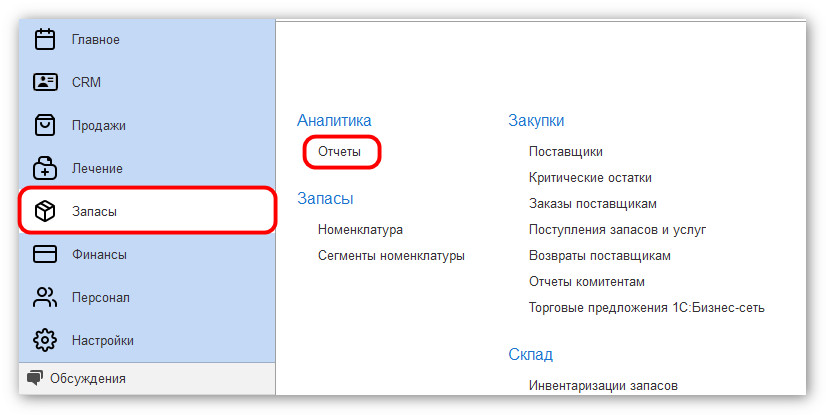Switch to the Продажи section
This screenshot has height=415, width=826.
[x=147, y=125]
